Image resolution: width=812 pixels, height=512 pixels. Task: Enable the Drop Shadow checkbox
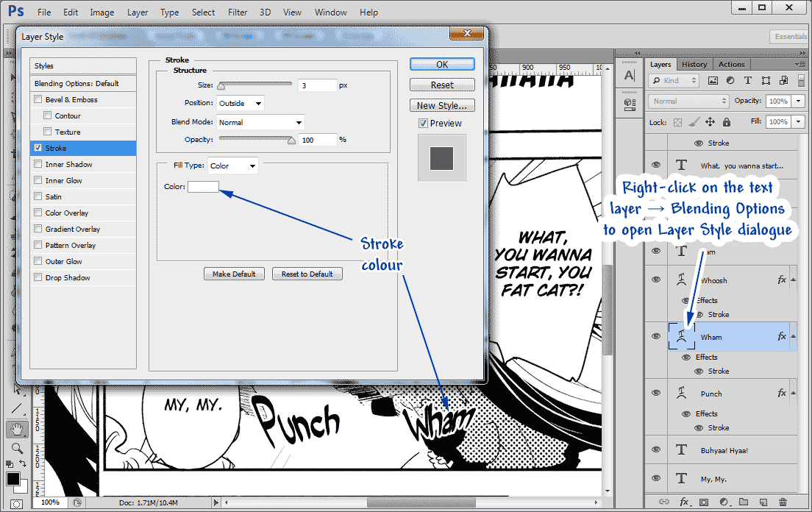38,277
